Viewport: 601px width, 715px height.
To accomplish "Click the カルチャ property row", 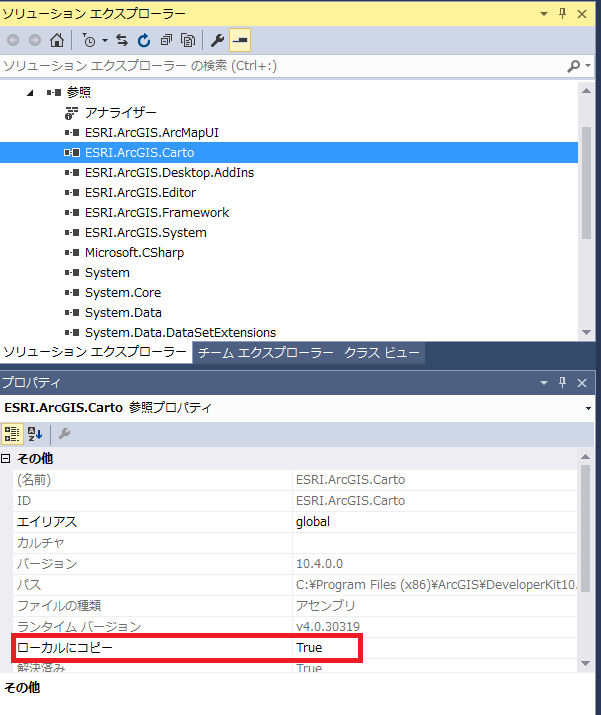I will tap(295, 543).
